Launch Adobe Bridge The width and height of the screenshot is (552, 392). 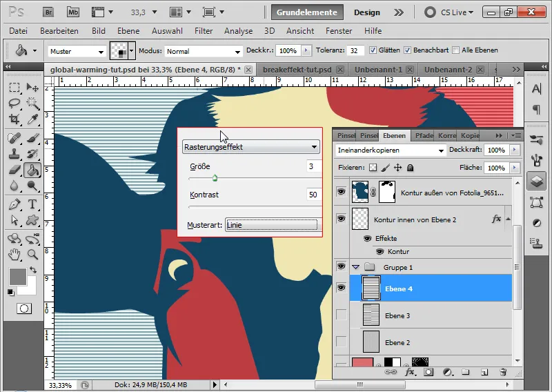pos(48,12)
